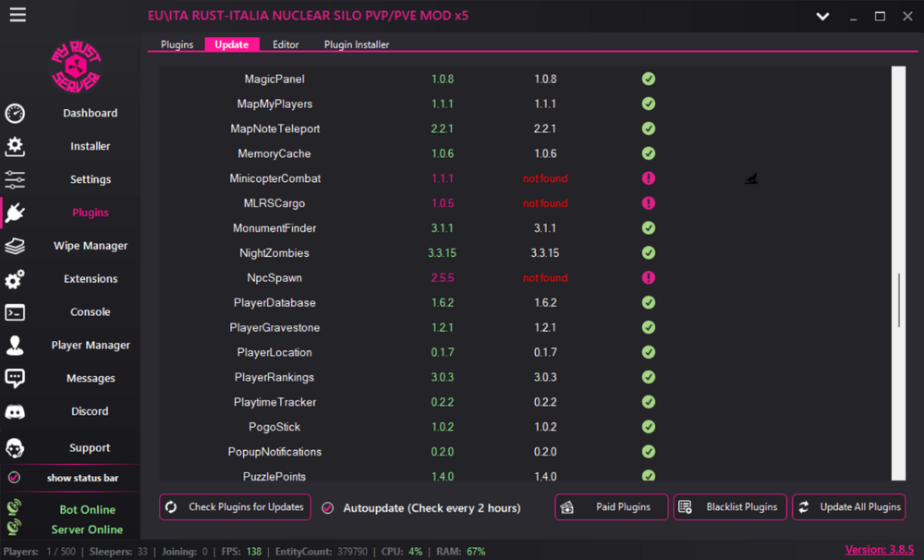Click the Update All Plugins button
Image resolution: width=924 pixels, height=560 pixels.
[848, 507]
